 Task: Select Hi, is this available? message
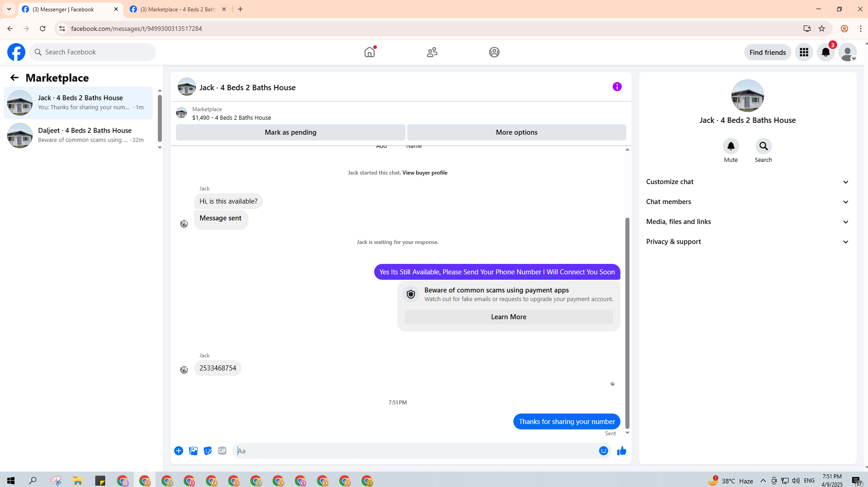(228, 201)
